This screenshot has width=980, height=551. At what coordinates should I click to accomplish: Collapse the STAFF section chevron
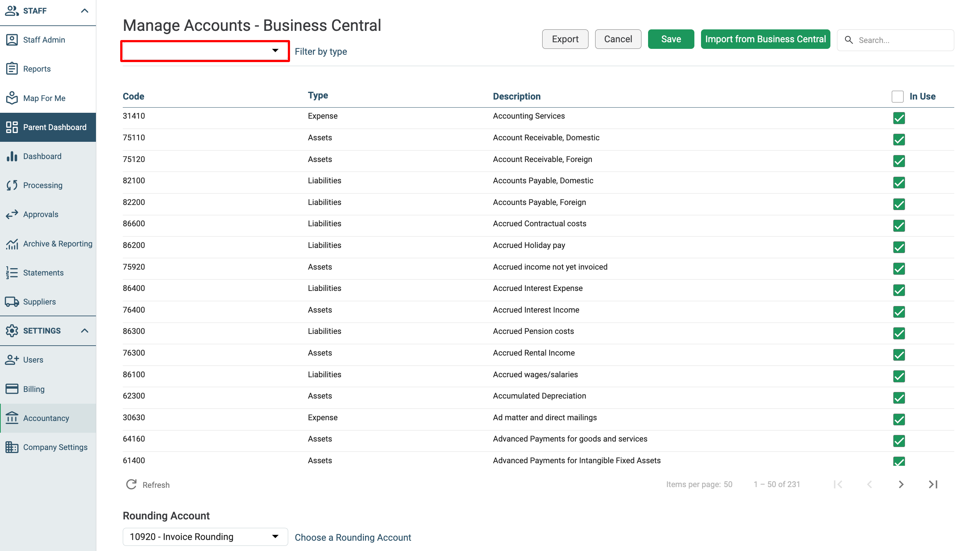85,11
